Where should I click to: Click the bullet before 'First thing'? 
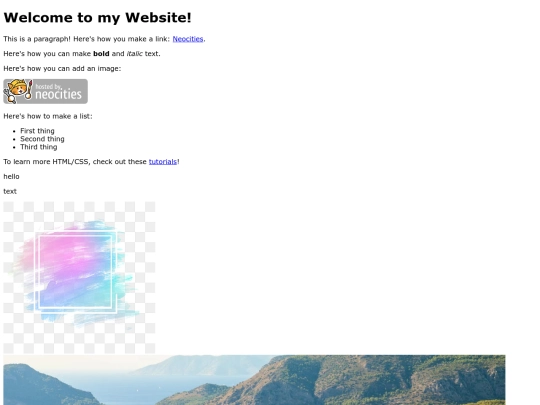click(x=14, y=131)
